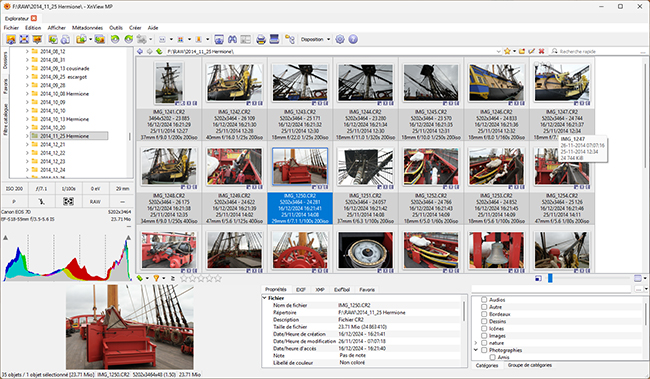Click the tree/link icon left of Disposition
This screenshot has width=650, height=379.
(x=289, y=39)
